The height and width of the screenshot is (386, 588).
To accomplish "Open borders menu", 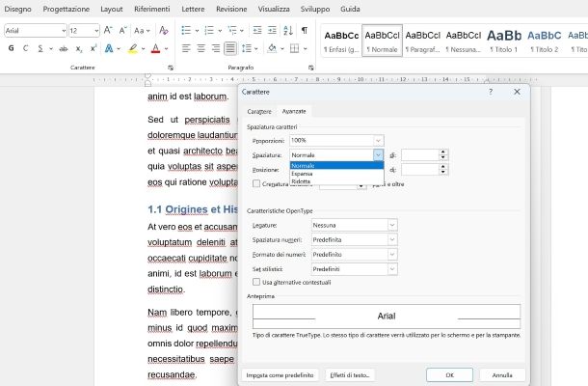I will pyautogui.click(x=295, y=48).
